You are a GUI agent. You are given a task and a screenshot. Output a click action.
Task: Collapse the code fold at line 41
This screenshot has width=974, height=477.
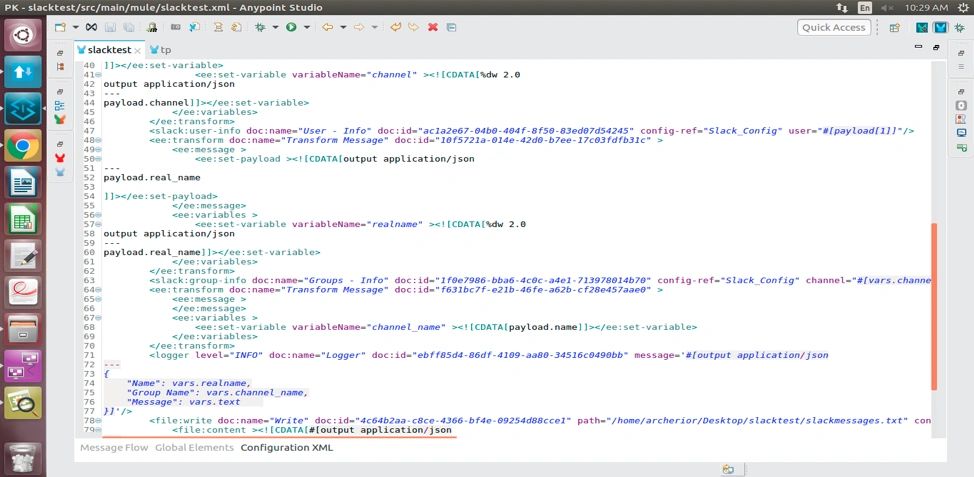click(98, 75)
